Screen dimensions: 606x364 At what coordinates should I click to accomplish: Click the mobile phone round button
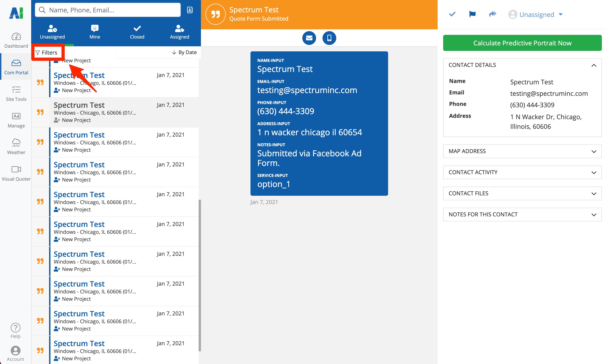pyautogui.click(x=329, y=38)
